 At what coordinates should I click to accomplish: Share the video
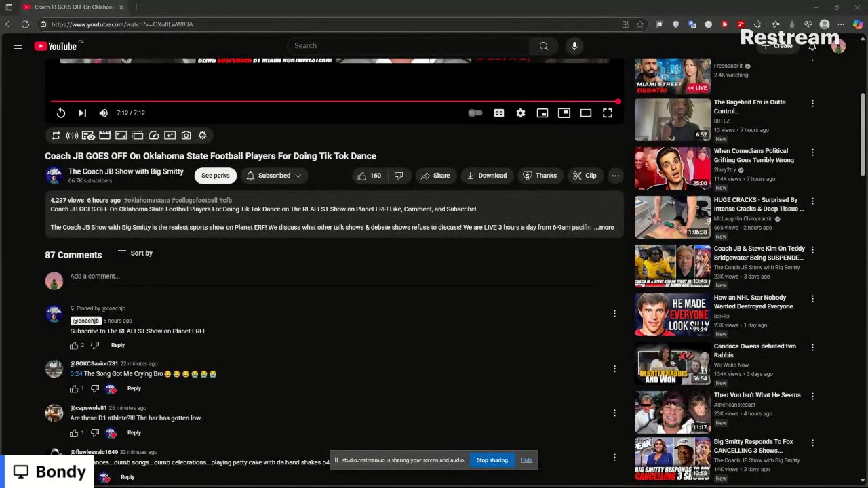point(435,176)
